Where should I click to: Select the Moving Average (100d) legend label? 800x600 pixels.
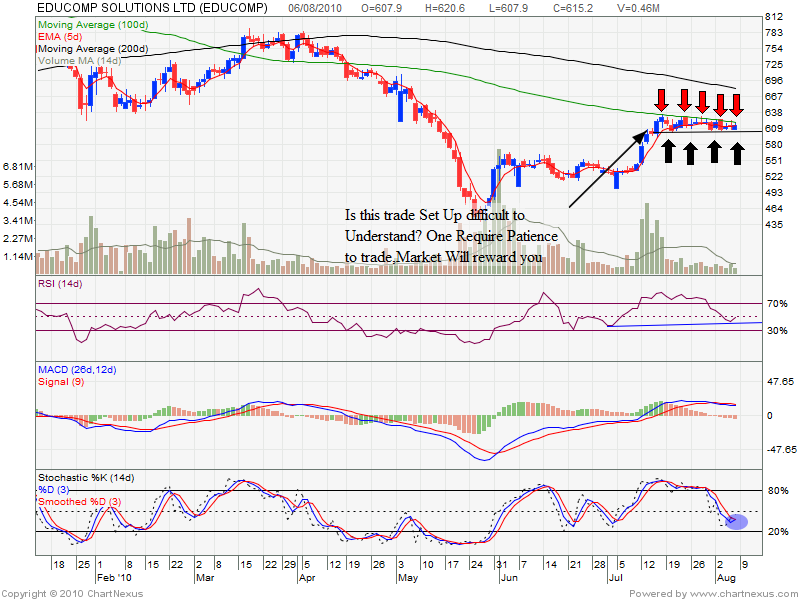92,23
